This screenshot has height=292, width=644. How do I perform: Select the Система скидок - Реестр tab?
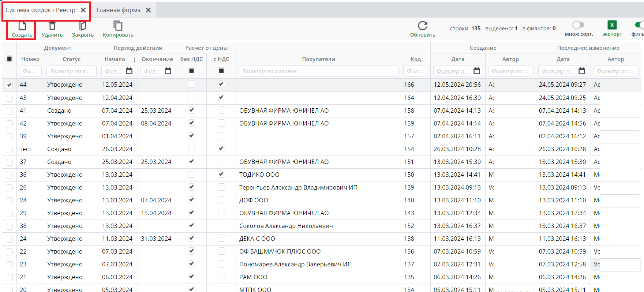[x=40, y=10]
